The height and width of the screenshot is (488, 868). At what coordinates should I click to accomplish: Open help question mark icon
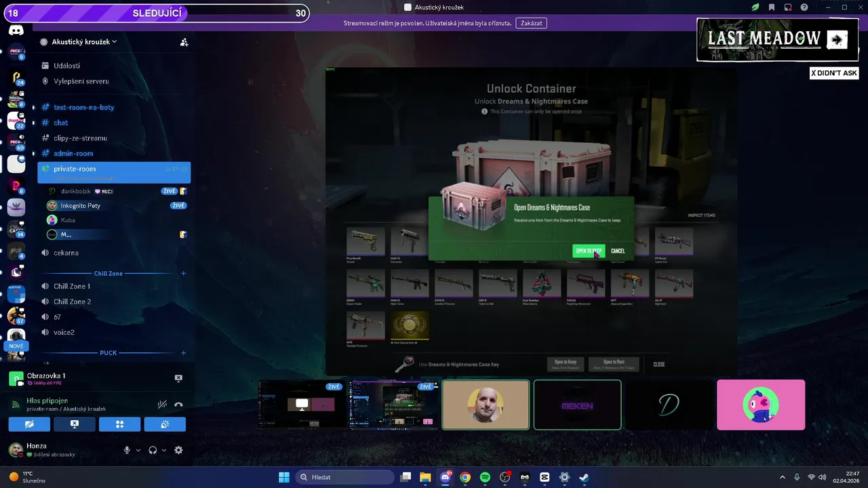click(x=804, y=7)
